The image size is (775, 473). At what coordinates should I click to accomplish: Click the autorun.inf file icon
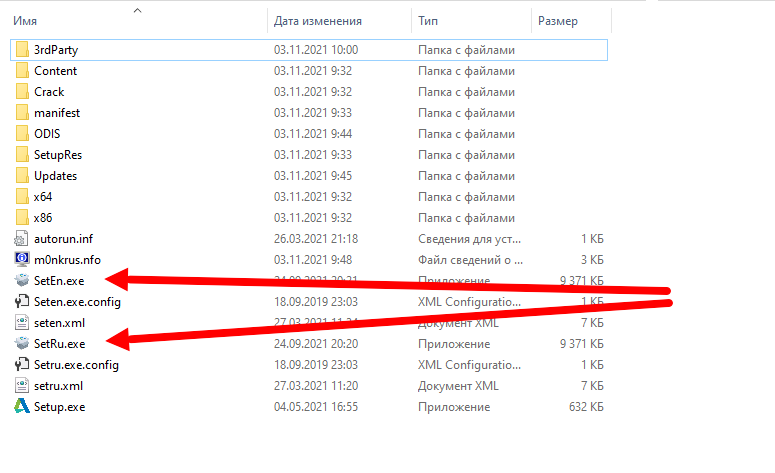[x=21, y=239]
